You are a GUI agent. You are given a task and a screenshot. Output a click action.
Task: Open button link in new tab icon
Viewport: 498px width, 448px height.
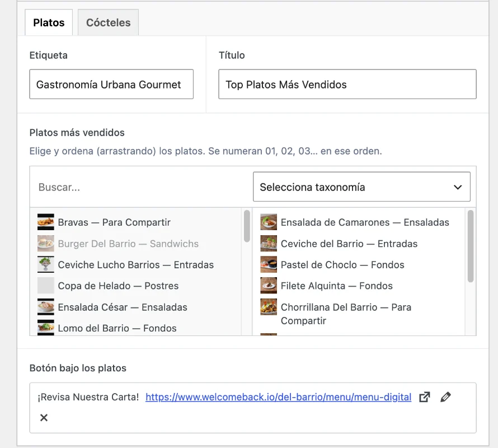[x=425, y=397]
